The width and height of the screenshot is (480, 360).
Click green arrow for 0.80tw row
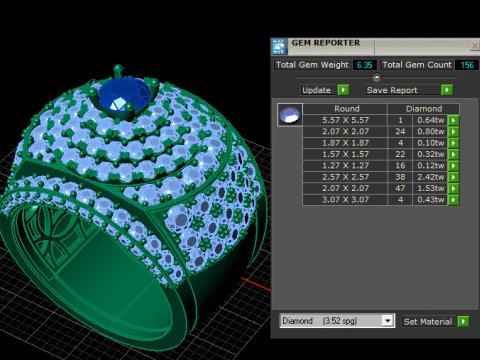pyautogui.click(x=453, y=132)
